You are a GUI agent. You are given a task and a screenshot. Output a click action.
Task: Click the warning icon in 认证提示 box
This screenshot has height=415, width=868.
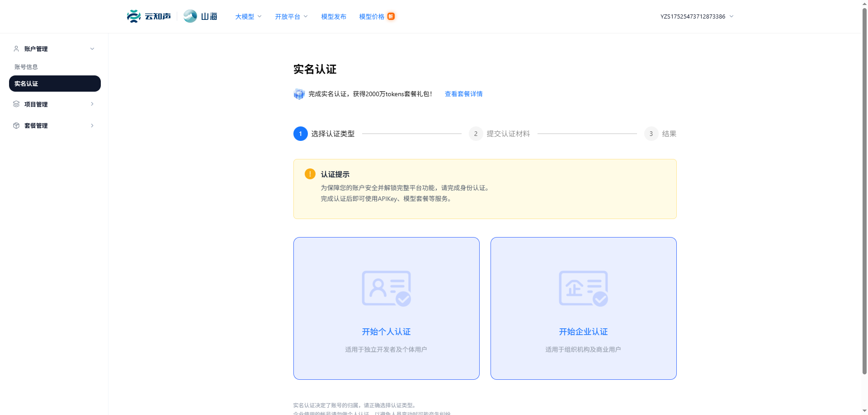(x=310, y=173)
